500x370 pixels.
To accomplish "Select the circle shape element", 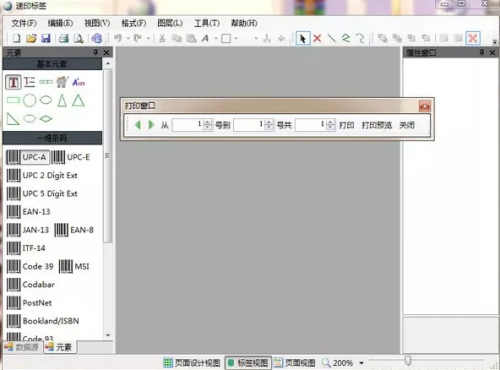I will [30, 100].
